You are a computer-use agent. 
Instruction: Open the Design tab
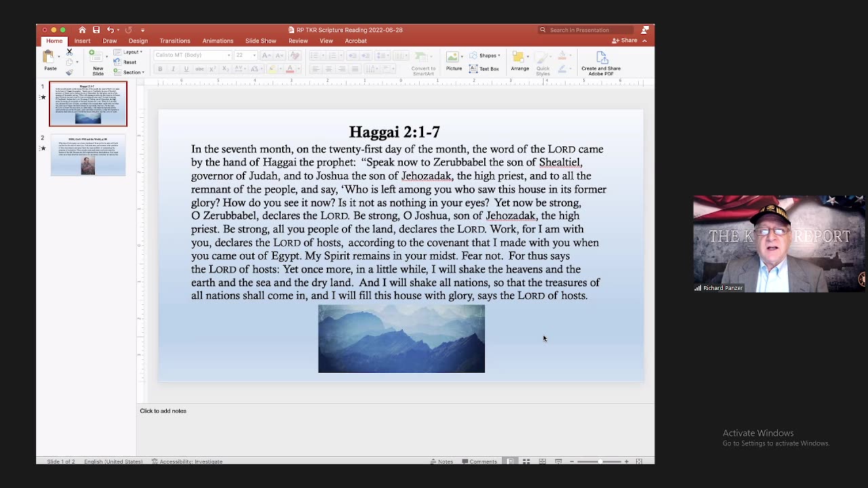point(138,41)
